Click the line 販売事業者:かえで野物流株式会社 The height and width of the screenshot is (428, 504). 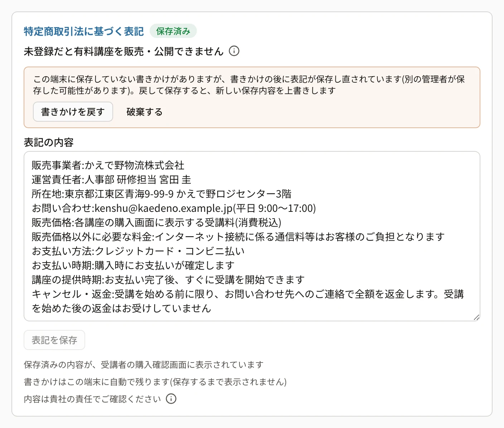coord(108,165)
